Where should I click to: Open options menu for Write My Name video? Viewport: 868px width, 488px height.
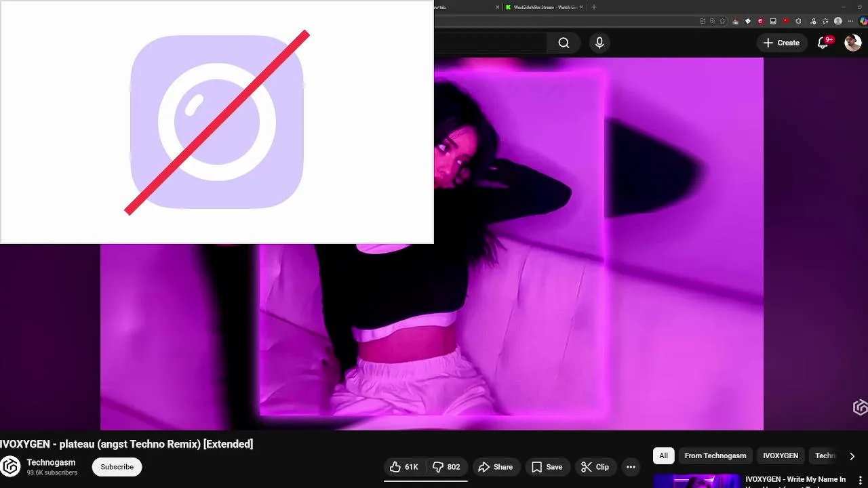coord(861,481)
